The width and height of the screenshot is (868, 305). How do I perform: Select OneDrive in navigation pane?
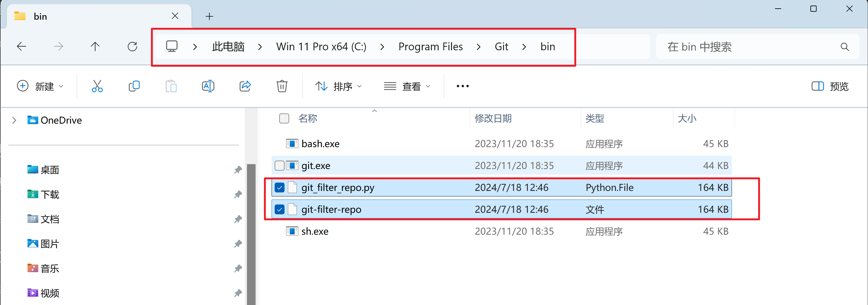click(x=54, y=120)
